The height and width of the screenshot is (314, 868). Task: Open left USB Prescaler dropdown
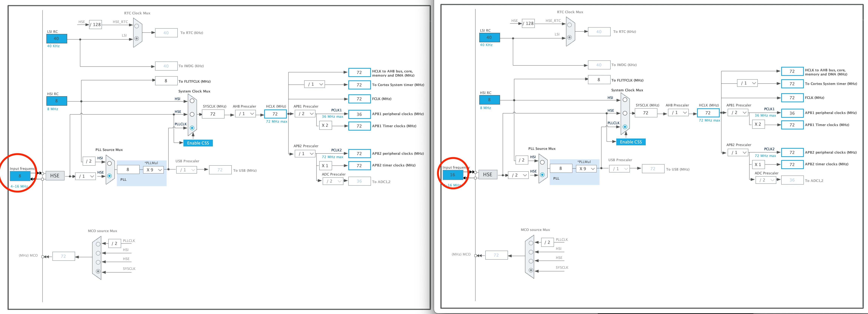(187, 170)
